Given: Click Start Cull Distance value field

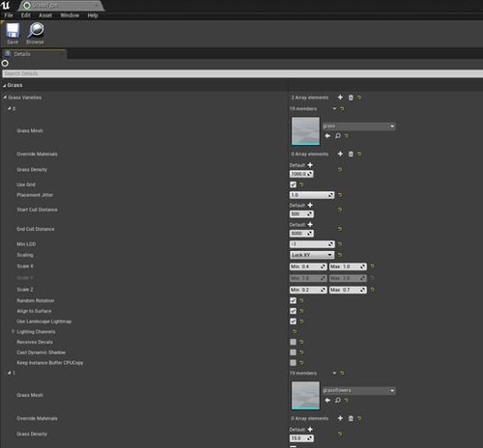Looking at the screenshot, I should point(301,214).
